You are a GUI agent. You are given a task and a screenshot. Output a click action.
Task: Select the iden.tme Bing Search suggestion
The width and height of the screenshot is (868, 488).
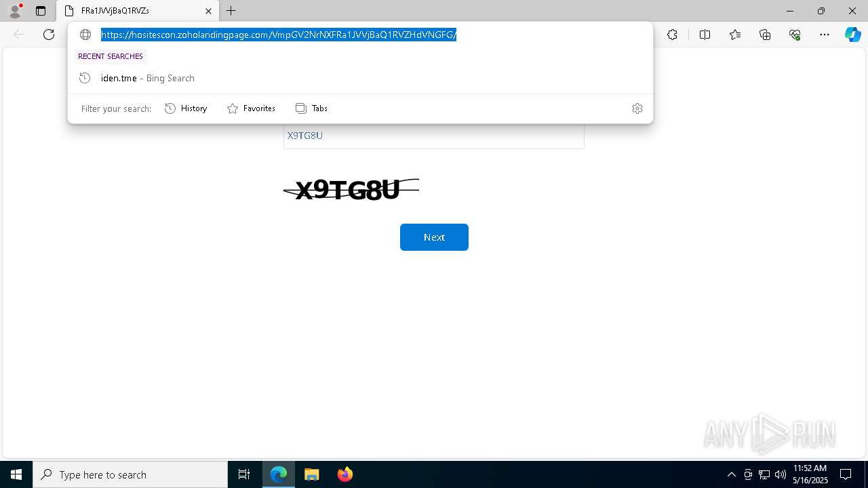click(x=360, y=78)
